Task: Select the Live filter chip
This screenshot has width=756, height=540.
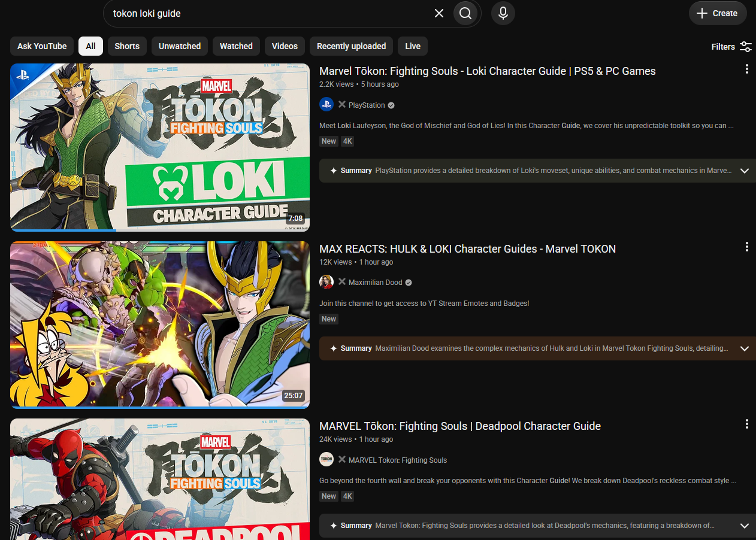Action: (413, 46)
